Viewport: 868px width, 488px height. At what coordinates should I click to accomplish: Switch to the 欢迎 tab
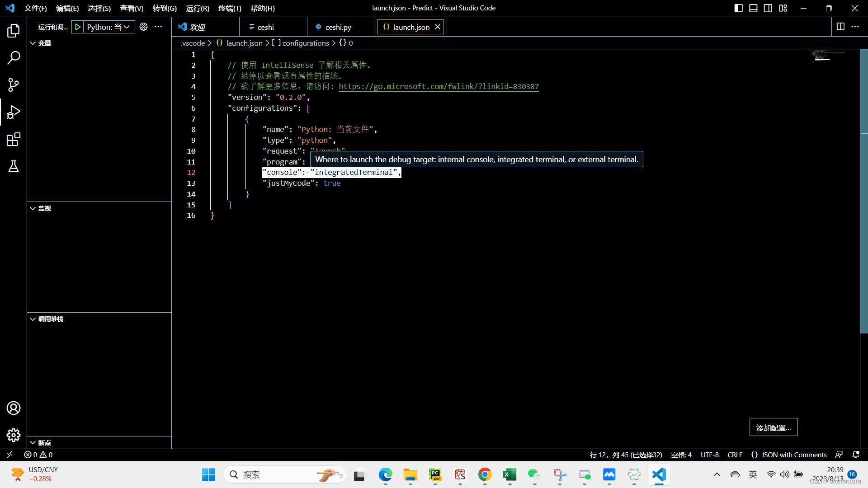pyautogui.click(x=206, y=27)
